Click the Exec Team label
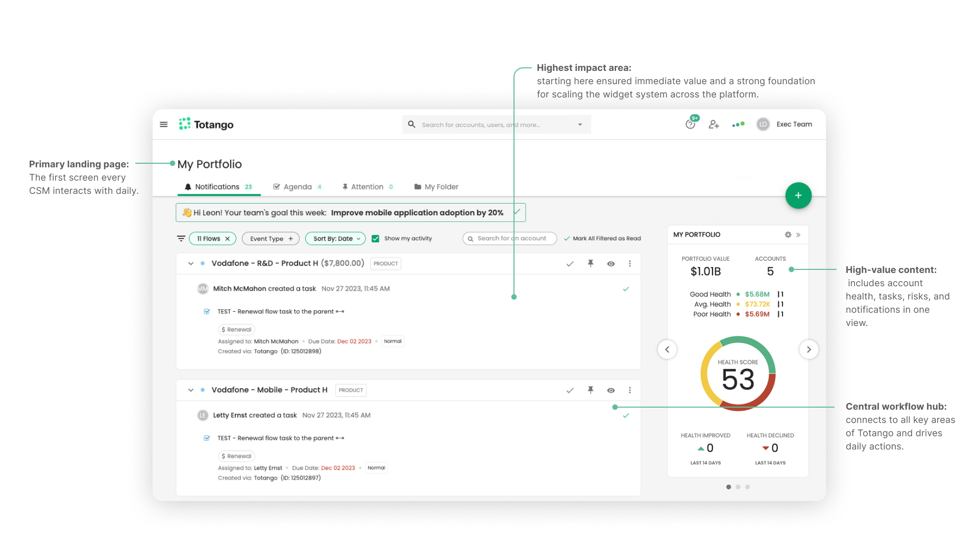Image resolution: width=980 pixels, height=551 pixels. tap(794, 124)
